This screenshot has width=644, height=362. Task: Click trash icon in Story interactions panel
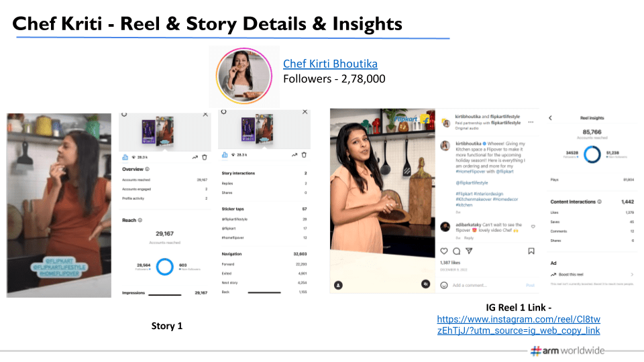tap(304, 155)
